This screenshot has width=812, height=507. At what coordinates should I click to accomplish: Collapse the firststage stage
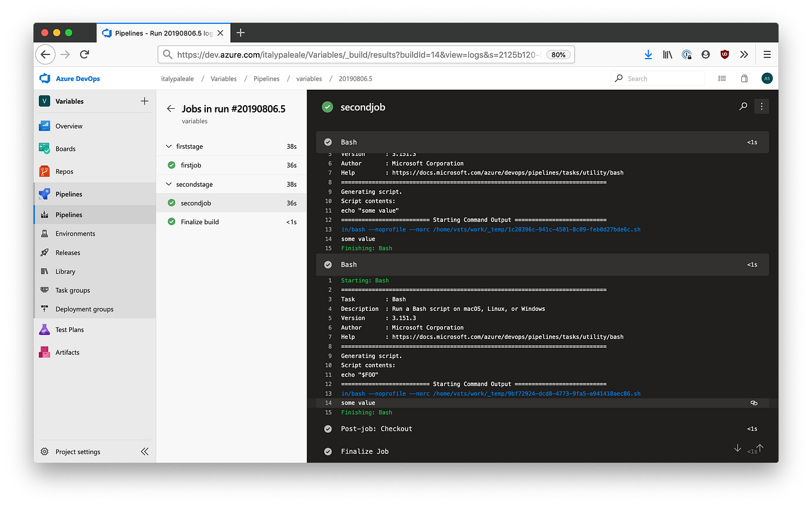point(169,146)
